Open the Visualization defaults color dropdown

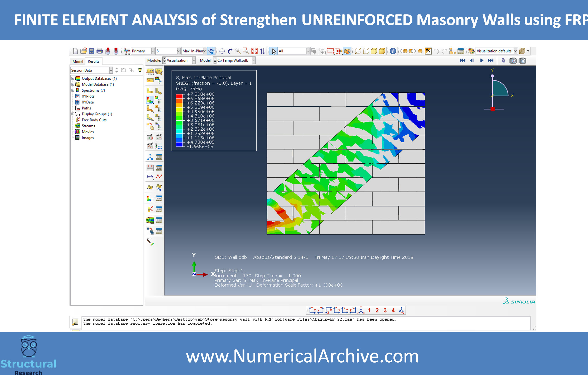click(x=497, y=51)
